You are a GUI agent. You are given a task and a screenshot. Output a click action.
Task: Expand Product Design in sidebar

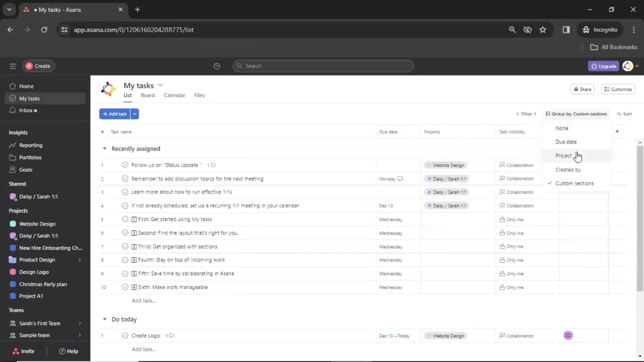[80, 260]
